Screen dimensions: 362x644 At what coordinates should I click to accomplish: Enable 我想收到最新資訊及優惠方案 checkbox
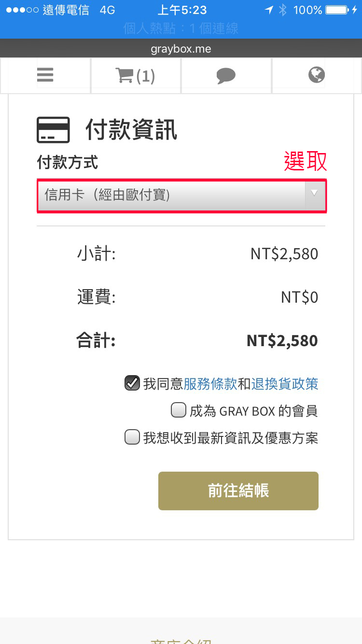pos(132,438)
